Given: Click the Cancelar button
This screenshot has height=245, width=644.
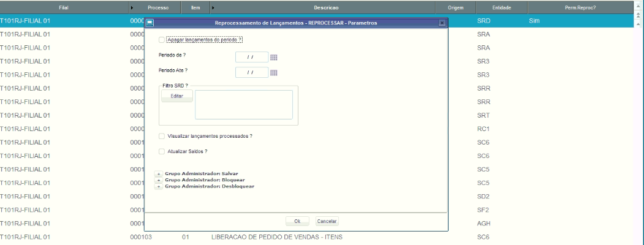Looking at the screenshot, I should coord(327,221).
